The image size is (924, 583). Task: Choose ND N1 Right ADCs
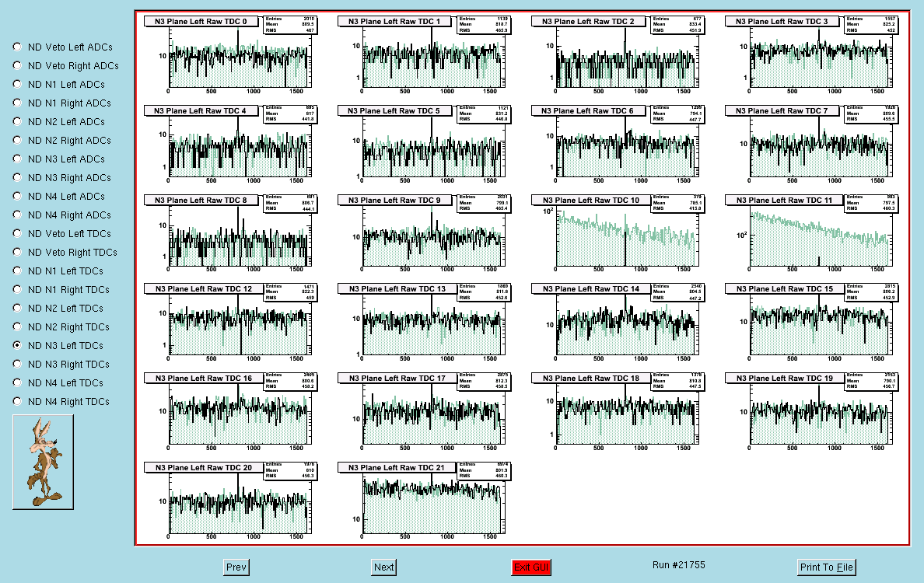click(17, 103)
